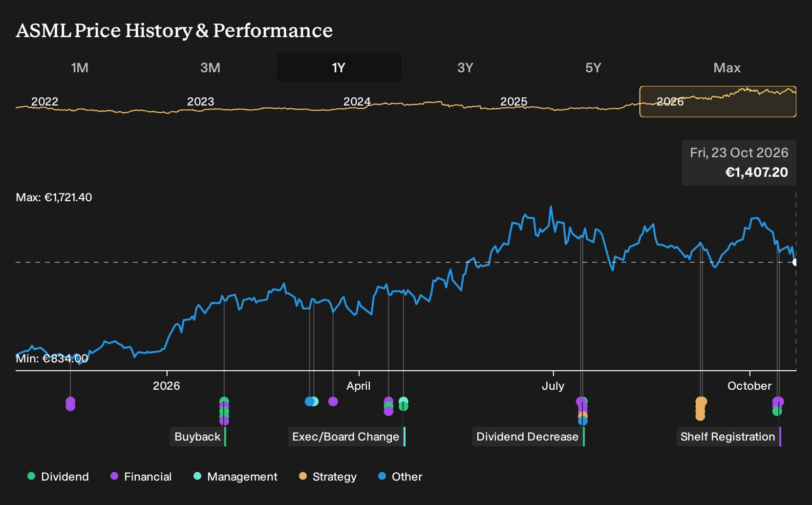Viewport: 812px width, 505px height.
Task: Select the orange dot in the July event stack
Action: coord(583,416)
